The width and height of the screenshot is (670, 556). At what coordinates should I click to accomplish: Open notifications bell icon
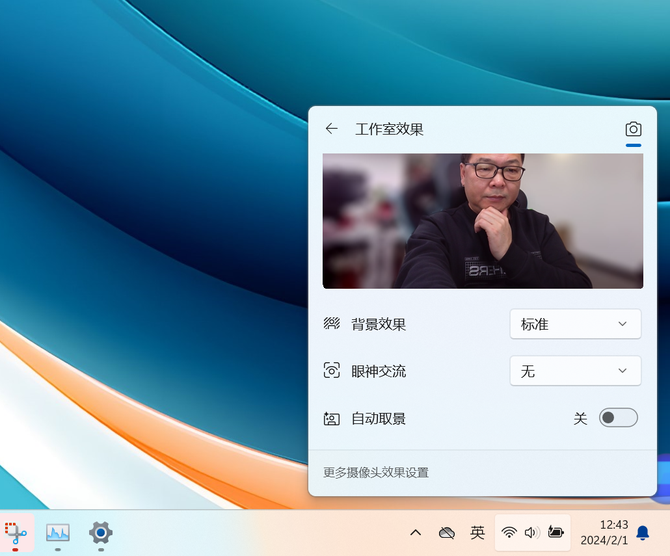643,533
